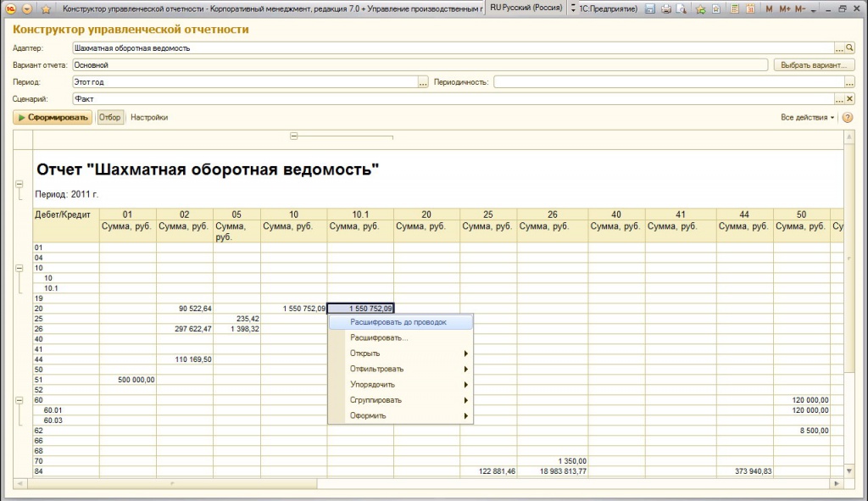Open the calculator icon in the title bar
This screenshot has height=501, width=868.
click(734, 8)
